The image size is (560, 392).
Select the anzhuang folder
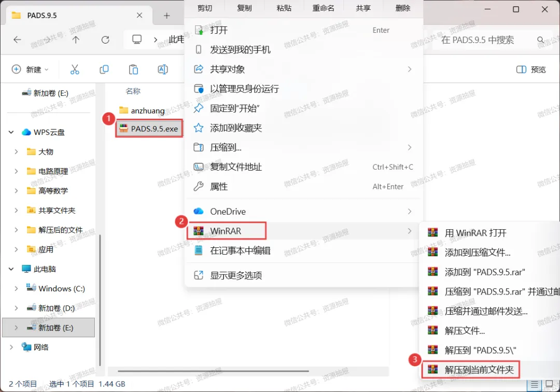click(x=142, y=110)
